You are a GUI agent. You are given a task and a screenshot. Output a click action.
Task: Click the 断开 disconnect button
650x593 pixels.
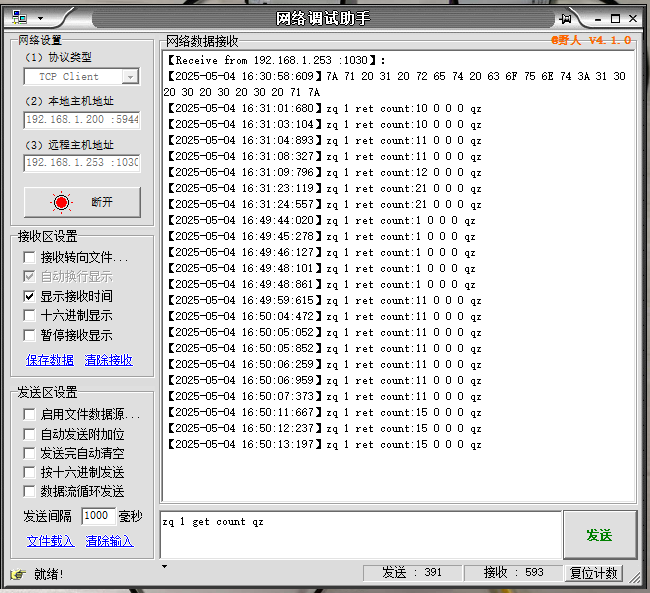82,202
